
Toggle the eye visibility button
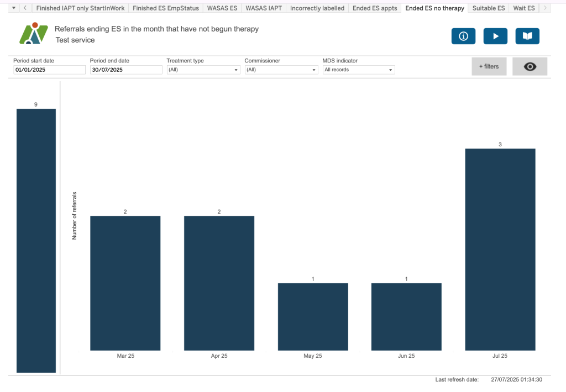530,66
